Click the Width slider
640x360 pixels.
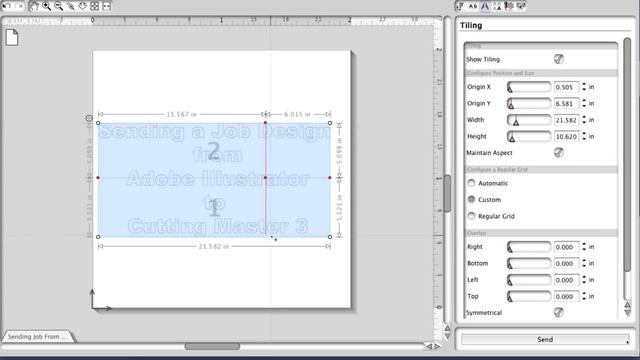point(529,120)
